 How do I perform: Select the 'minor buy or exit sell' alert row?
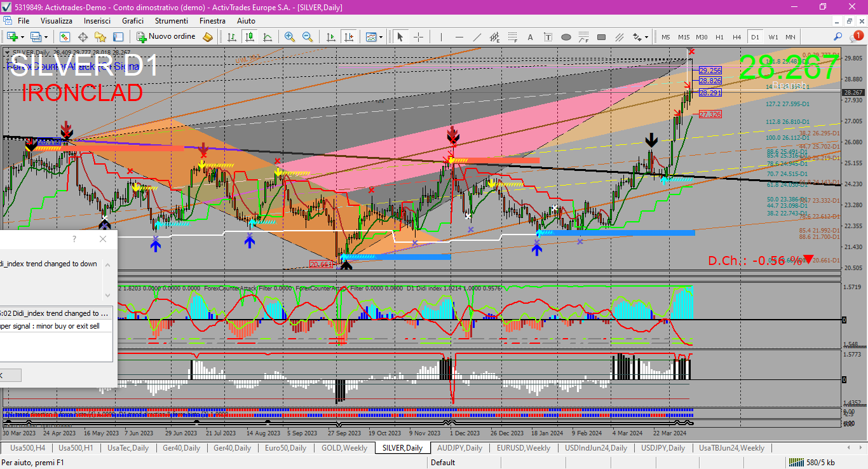56,326
